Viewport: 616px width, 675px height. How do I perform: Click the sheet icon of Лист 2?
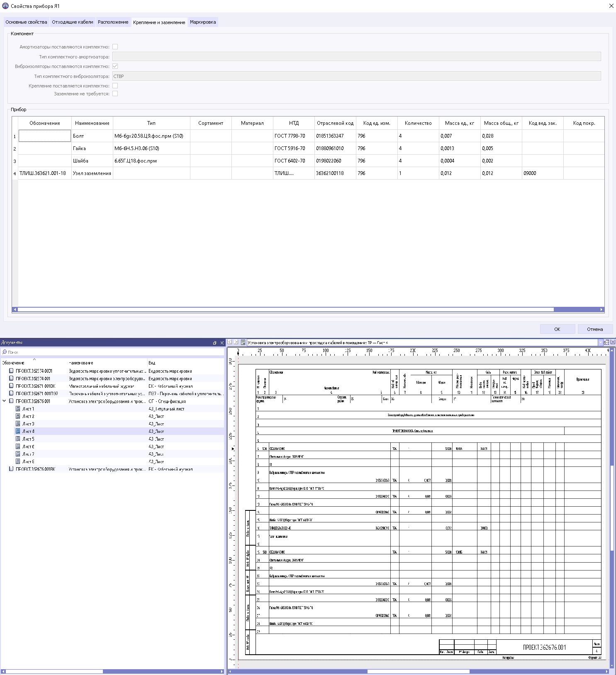(18, 416)
